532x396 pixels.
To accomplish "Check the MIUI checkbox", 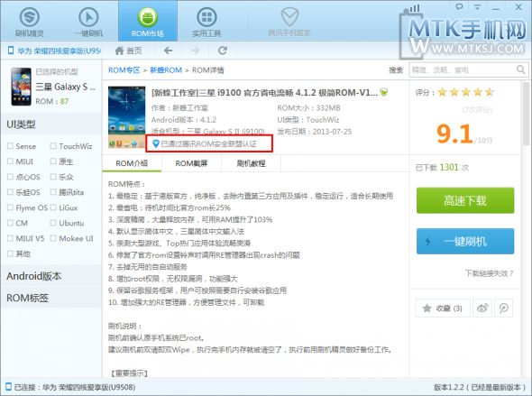I will pyautogui.click(x=10, y=161).
